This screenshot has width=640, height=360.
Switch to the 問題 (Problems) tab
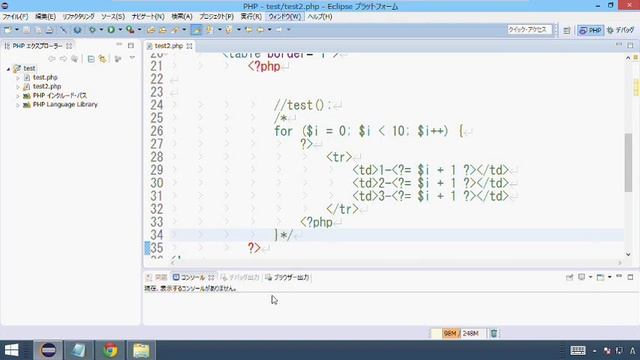(x=157, y=278)
